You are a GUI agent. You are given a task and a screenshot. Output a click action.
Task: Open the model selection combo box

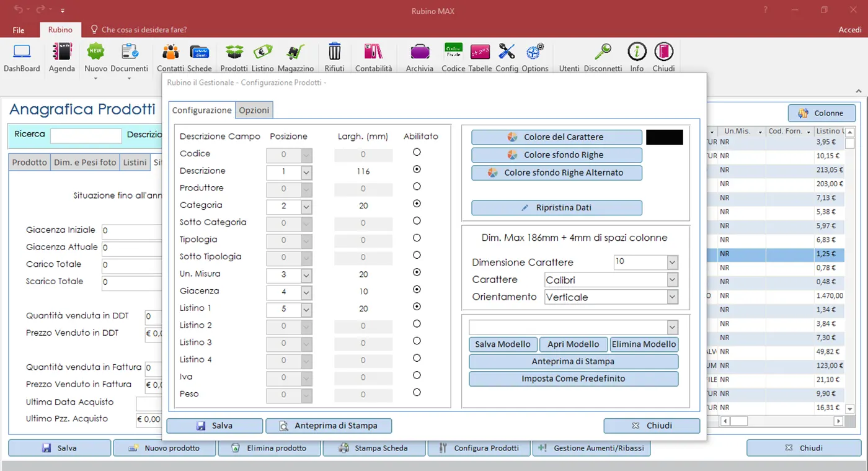click(573, 327)
